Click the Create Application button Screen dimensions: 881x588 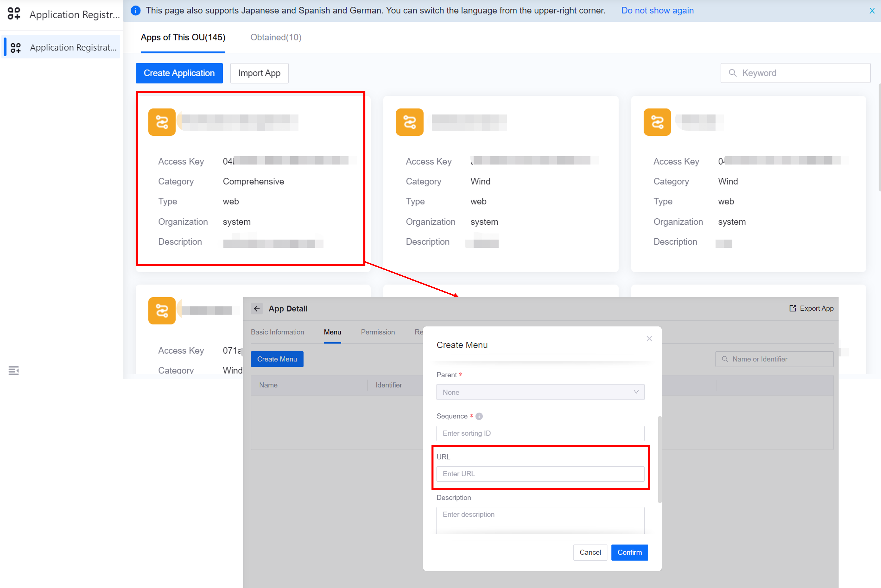[179, 73]
